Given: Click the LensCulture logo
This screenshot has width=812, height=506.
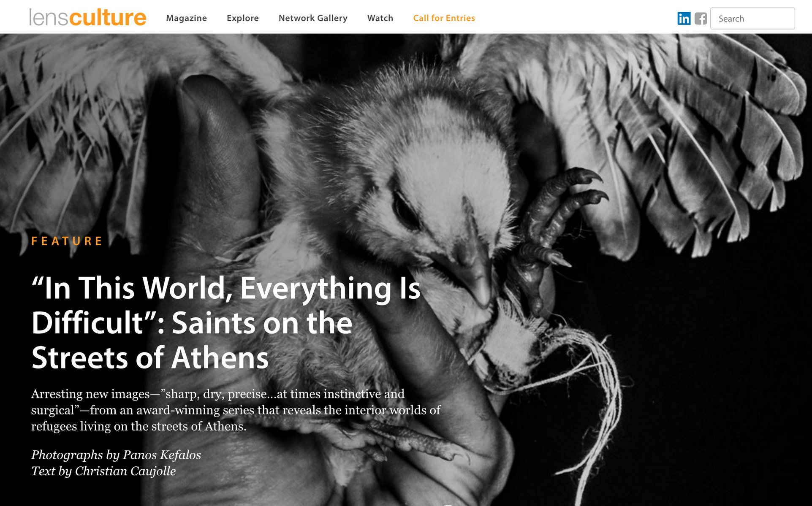Looking at the screenshot, I should click(x=88, y=17).
